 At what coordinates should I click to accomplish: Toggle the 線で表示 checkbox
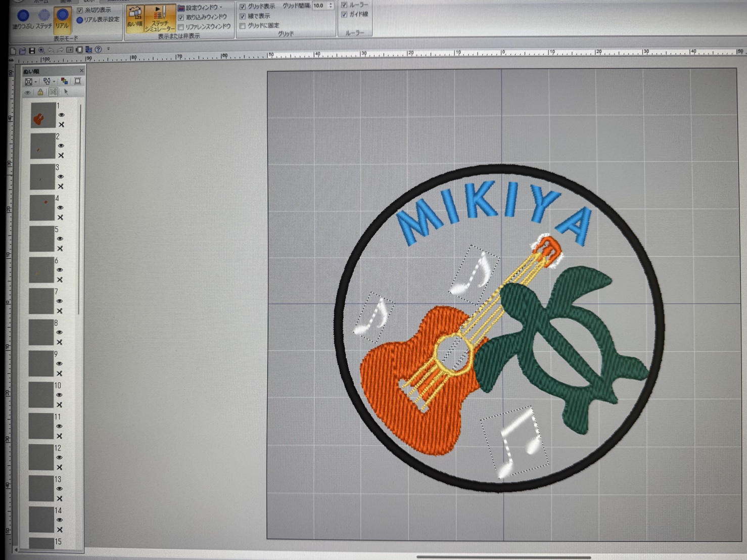(243, 16)
